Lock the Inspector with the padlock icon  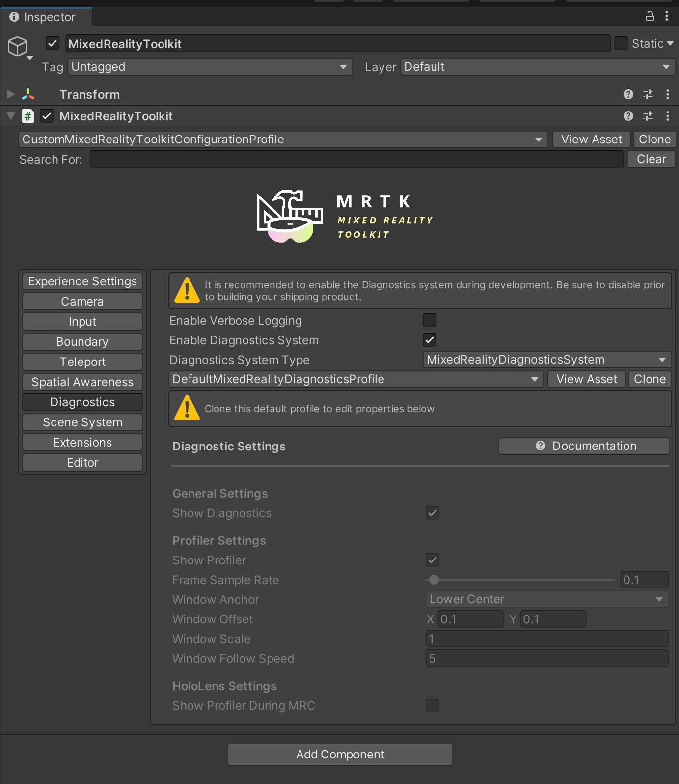pyautogui.click(x=650, y=16)
